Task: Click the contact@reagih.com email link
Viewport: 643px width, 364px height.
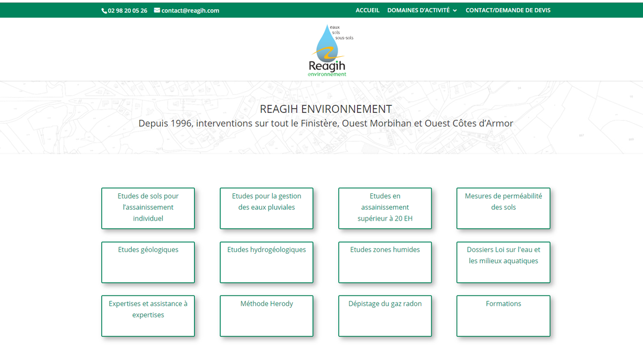Action: tap(190, 10)
